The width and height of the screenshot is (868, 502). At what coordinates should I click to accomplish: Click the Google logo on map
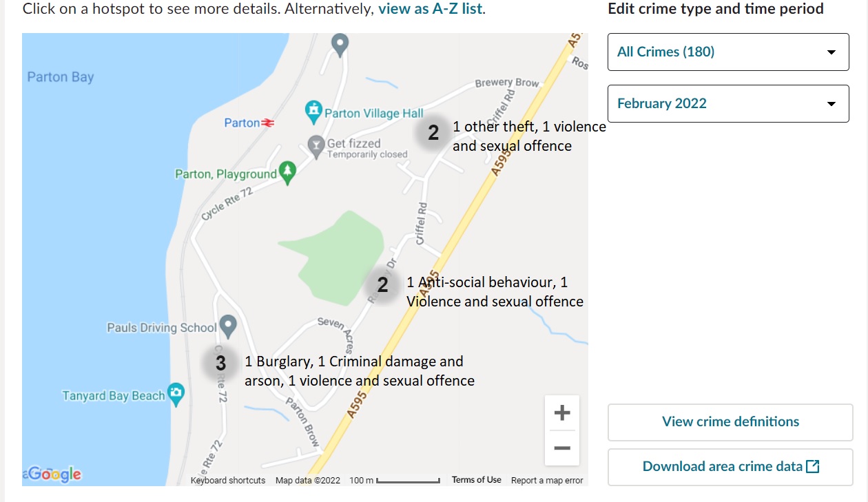54,474
